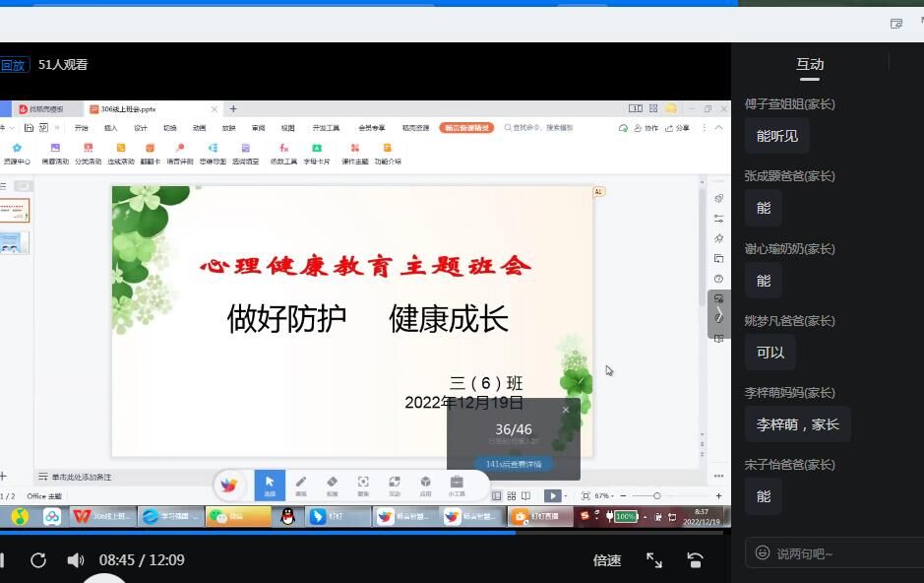This screenshot has height=583, width=924.
Task: Open the 插入 ribbon tab
Action: 110,128
